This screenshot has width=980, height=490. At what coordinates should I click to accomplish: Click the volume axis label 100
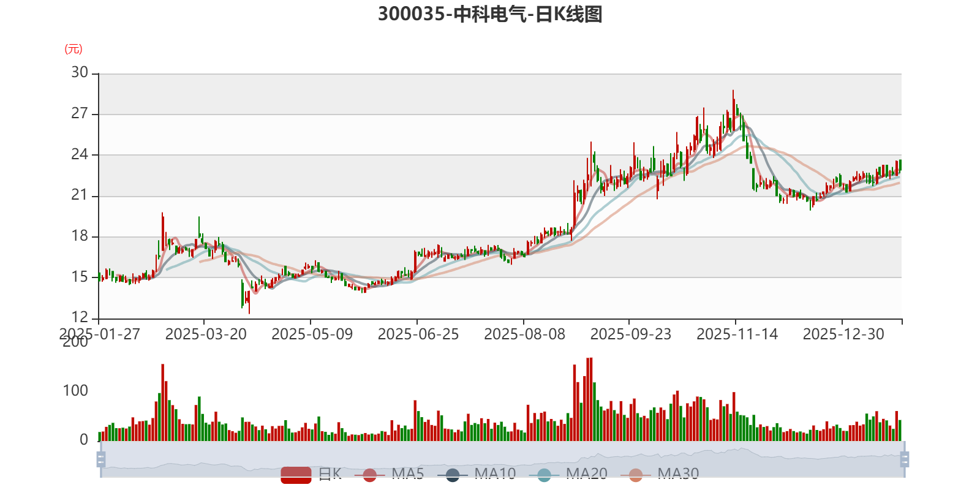pos(75,391)
